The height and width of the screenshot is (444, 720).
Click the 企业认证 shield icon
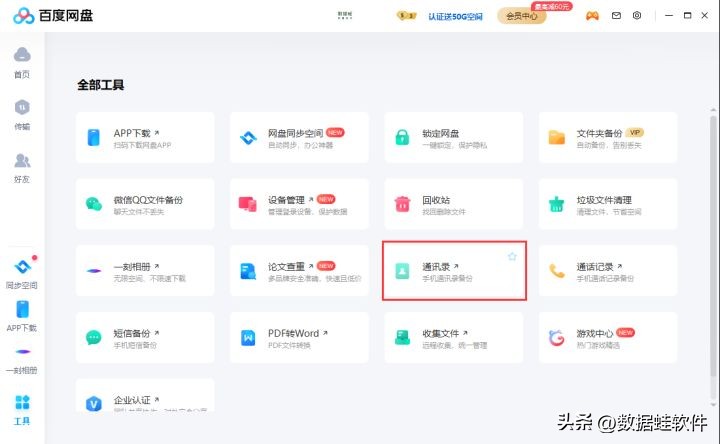coord(94,404)
